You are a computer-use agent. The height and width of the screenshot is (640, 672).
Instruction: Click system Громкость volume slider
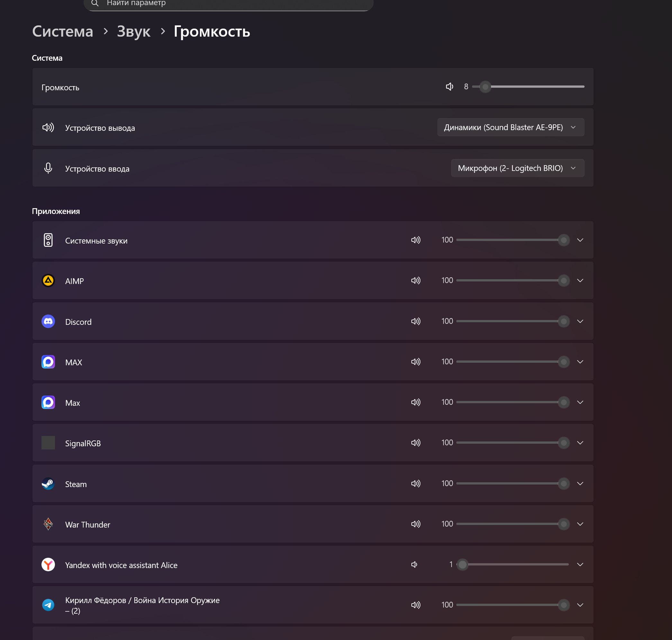coord(528,87)
